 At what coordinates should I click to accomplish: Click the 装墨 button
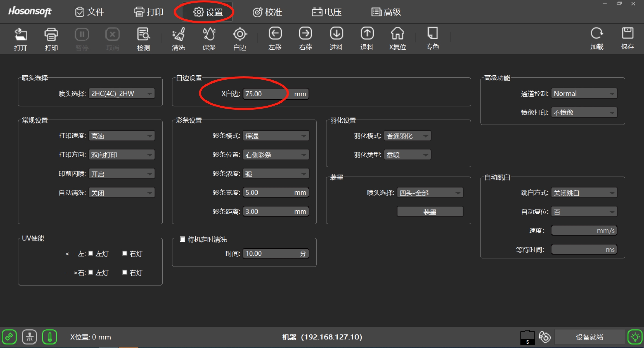coord(430,212)
